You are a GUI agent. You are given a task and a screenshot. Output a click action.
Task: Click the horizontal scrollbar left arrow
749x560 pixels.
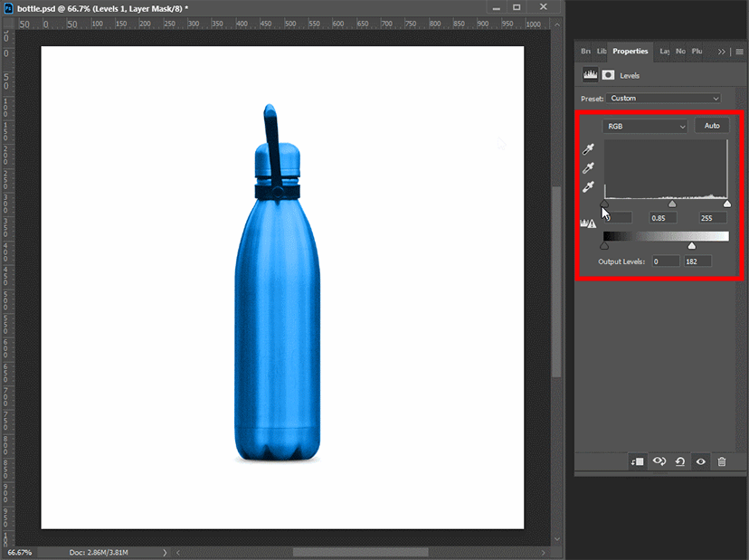coord(177,553)
